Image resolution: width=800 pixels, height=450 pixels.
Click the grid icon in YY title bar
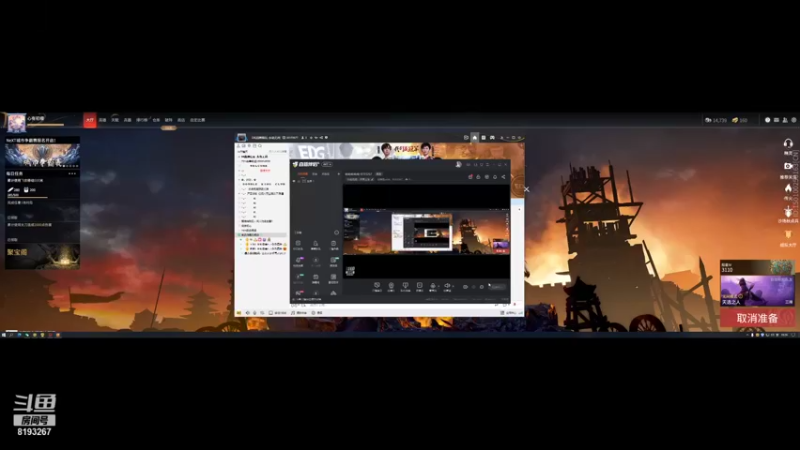coord(483,138)
